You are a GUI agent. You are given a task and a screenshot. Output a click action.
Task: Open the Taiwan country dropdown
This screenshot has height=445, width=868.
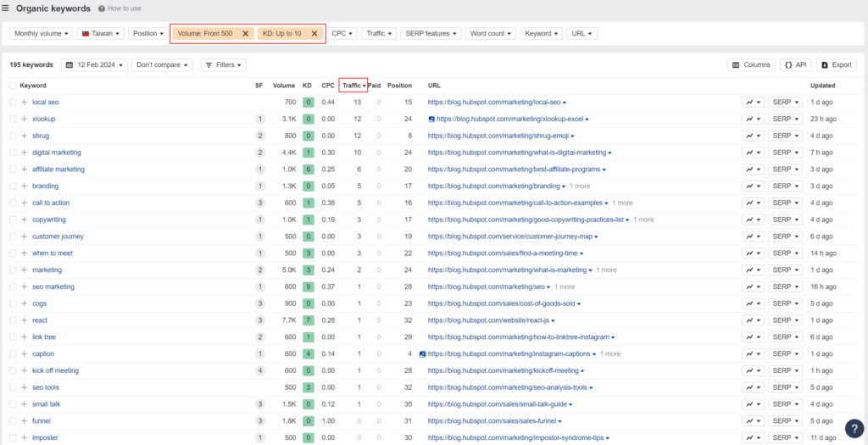(x=101, y=33)
